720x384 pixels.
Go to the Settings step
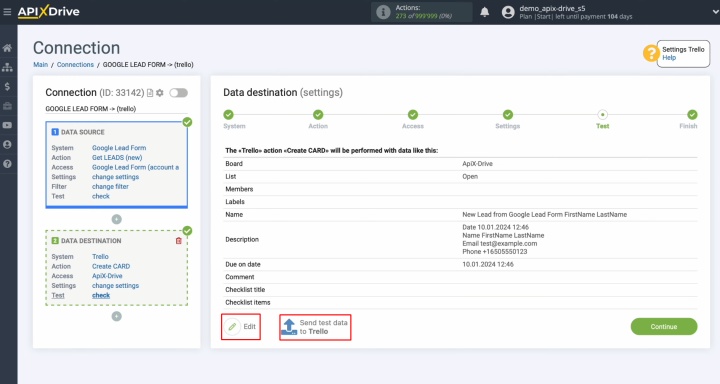pos(507,115)
